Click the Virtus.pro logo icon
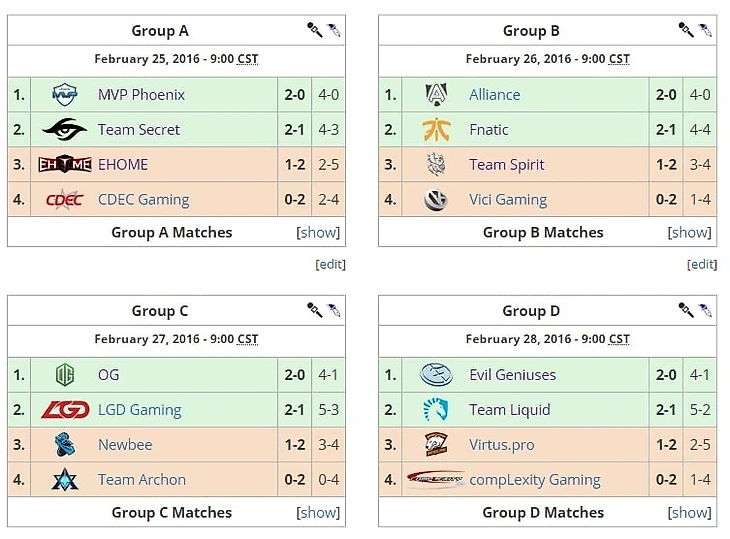The width and height of the screenshot is (730, 539). [x=436, y=445]
